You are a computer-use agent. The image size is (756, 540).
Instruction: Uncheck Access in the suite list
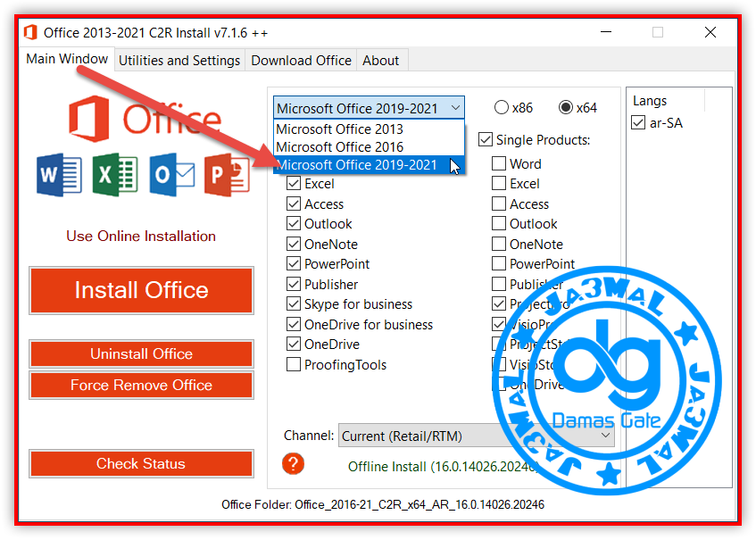pyautogui.click(x=294, y=204)
